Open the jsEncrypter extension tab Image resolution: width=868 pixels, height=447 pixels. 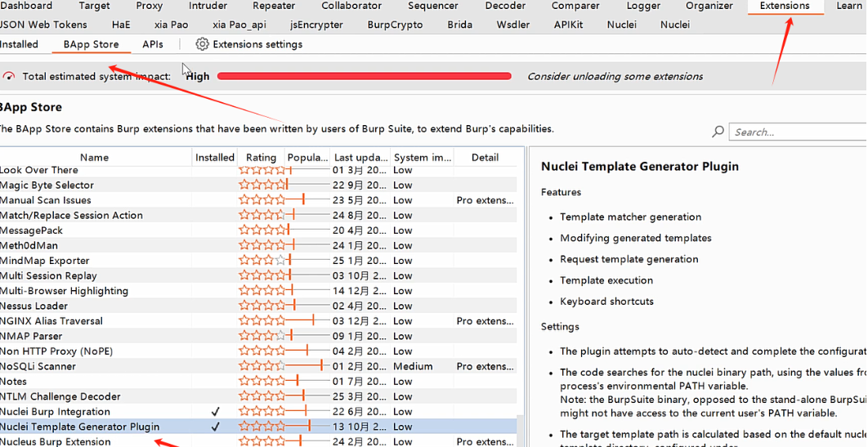[316, 25]
